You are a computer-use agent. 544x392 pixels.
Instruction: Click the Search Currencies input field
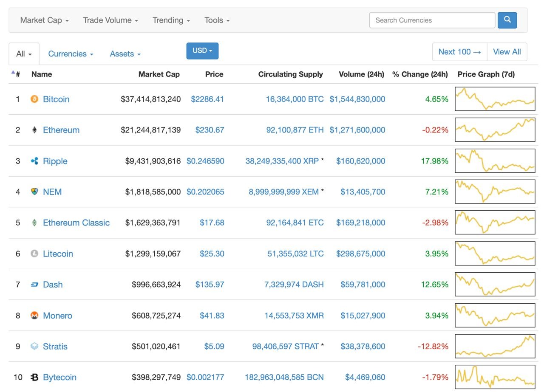(x=432, y=20)
